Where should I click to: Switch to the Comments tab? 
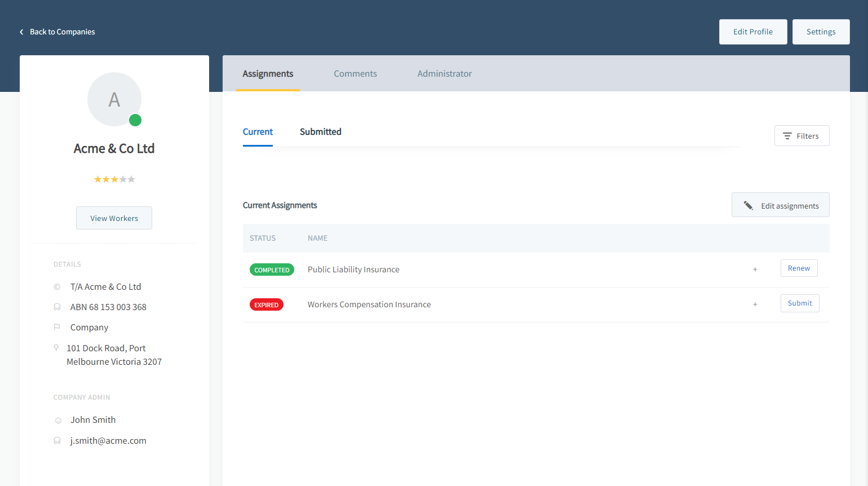[355, 74]
